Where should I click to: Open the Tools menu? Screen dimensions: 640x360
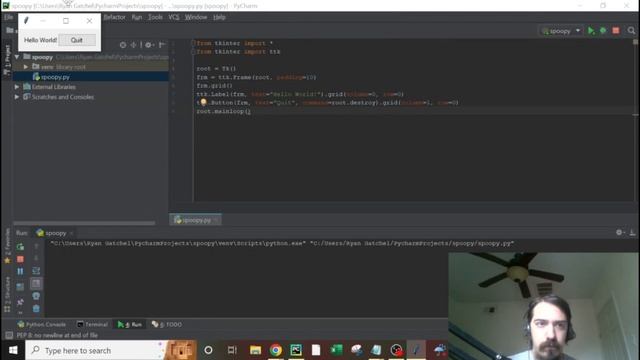coord(155,17)
